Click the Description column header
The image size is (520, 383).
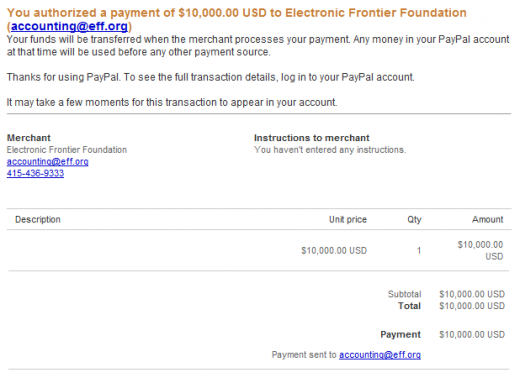[38, 219]
